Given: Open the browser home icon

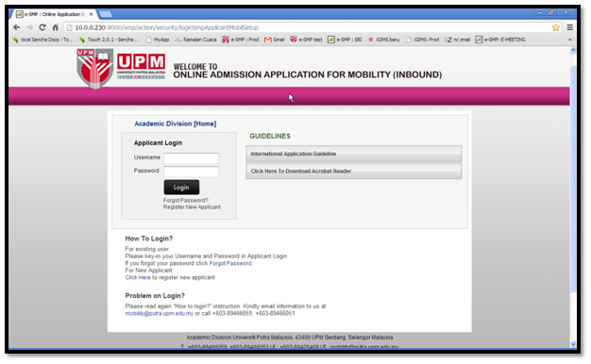Looking at the screenshot, I should 55,27.
